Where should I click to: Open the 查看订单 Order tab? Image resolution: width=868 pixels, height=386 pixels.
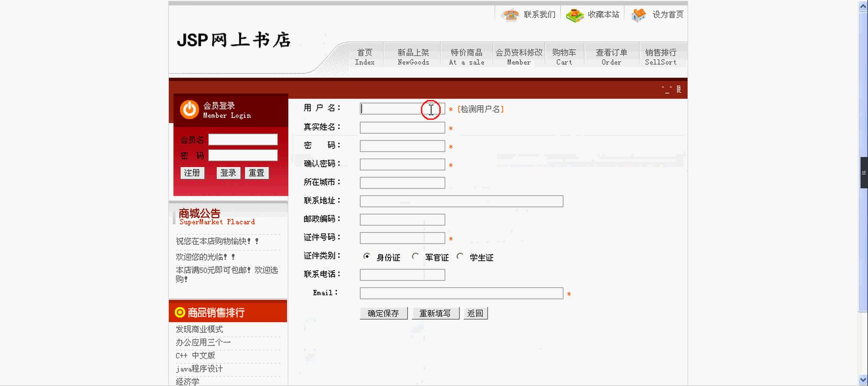611,57
